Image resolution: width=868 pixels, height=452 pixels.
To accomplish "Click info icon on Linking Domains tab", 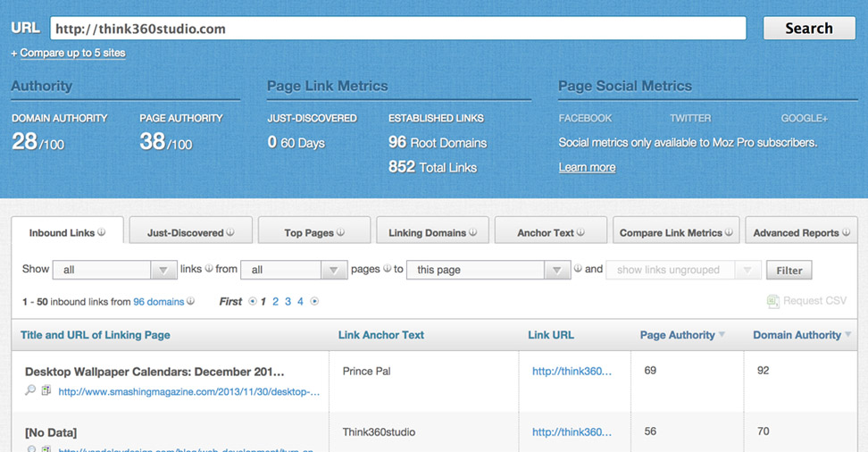I will point(474,232).
